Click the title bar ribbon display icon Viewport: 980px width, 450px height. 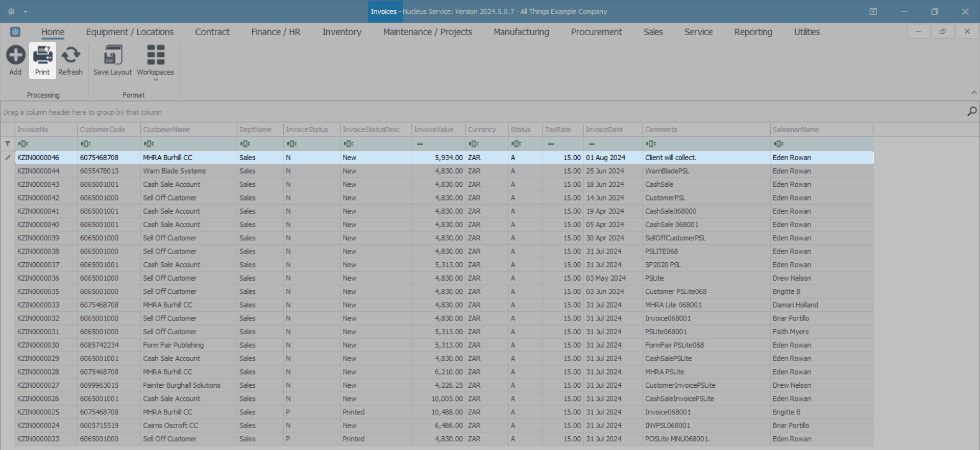tap(873, 11)
